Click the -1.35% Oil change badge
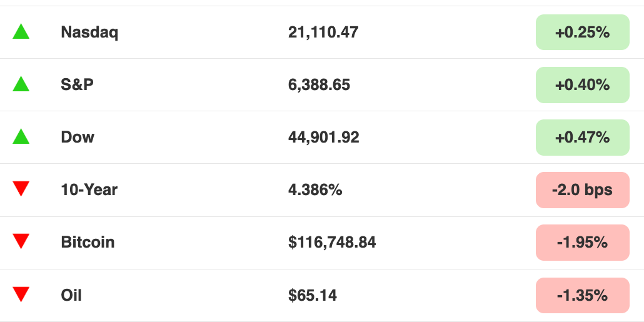 point(582,295)
